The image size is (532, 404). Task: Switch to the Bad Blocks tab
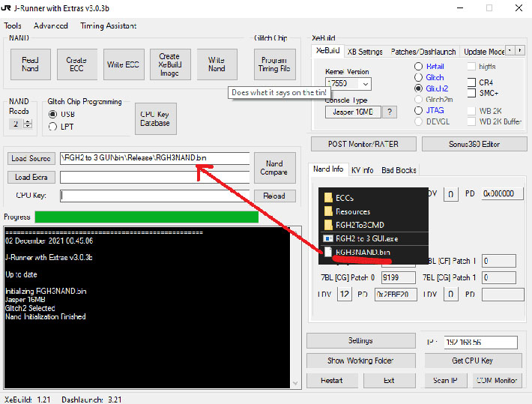(x=399, y=170)
